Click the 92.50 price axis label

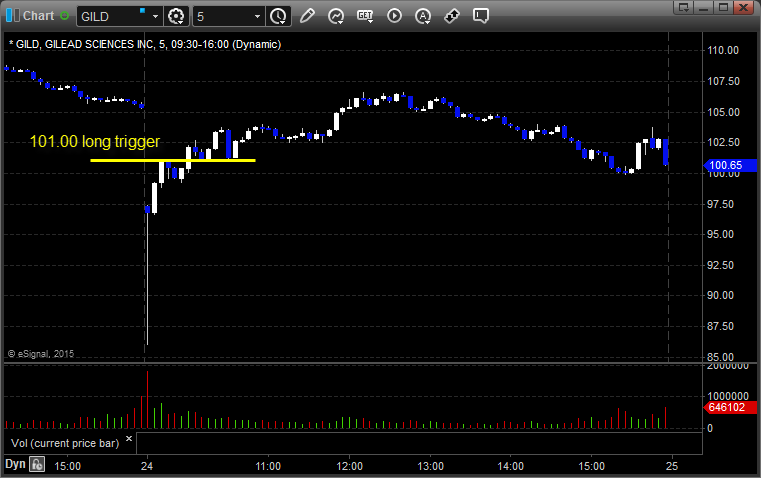click(720, 265)
